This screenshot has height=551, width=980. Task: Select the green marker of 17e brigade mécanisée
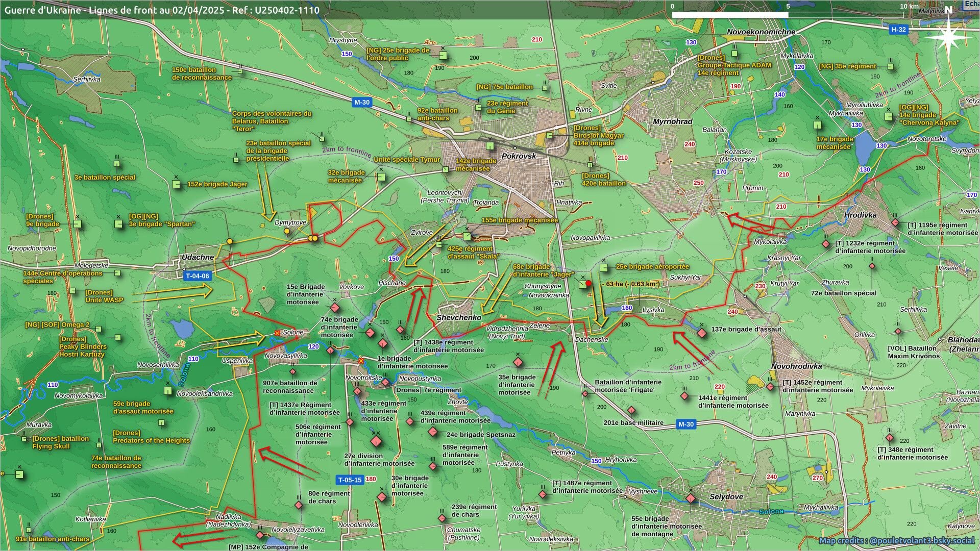[818, 125]
